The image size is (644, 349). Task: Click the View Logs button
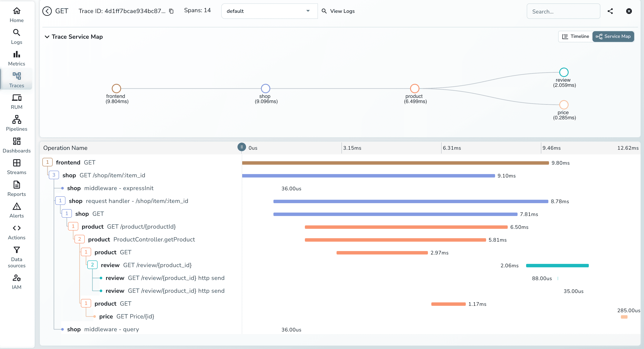pyautogui.click(x=338, y=11)
